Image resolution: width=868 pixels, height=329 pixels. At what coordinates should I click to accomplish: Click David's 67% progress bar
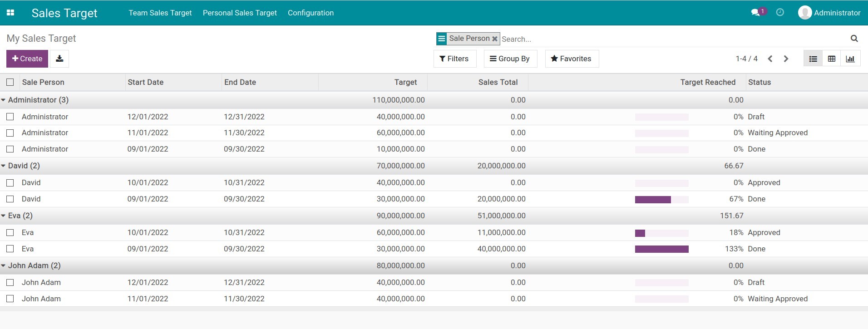coord(662,200)
